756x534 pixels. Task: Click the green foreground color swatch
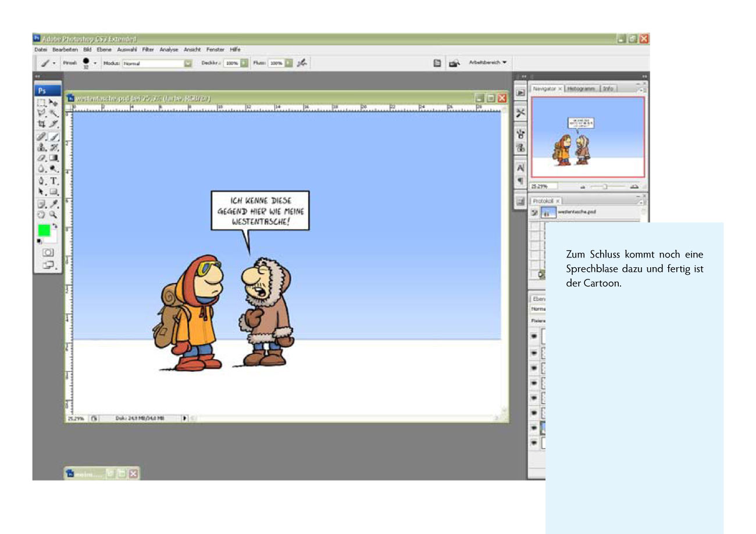44,231
